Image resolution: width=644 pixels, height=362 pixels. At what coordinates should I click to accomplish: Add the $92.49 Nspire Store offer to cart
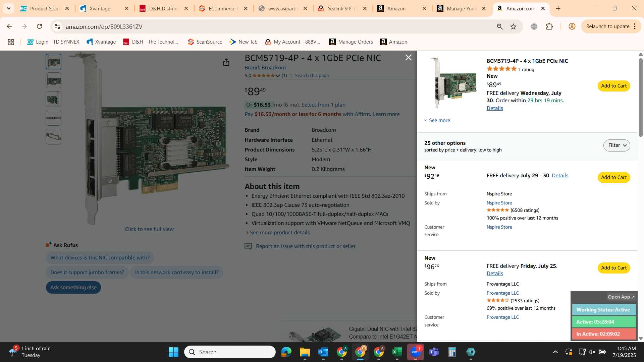(613, 177)
